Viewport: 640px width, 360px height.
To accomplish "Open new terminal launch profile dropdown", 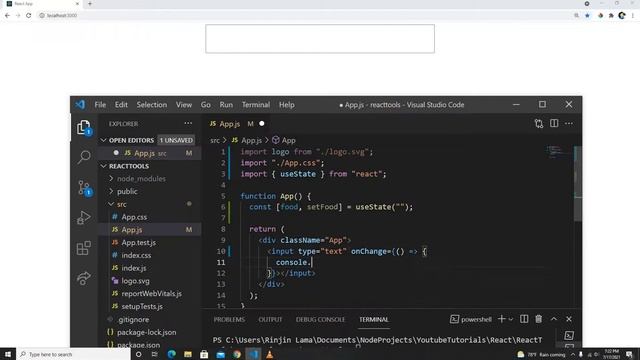I will coord(511,320).
